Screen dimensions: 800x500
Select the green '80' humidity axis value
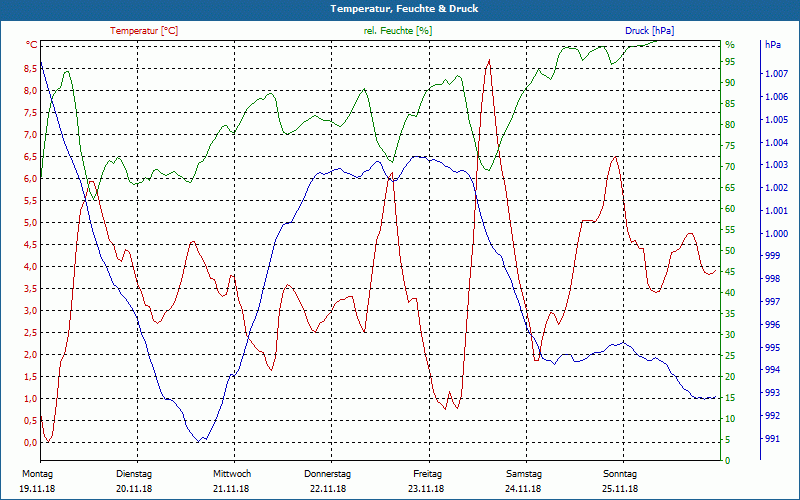coord(730,124)
